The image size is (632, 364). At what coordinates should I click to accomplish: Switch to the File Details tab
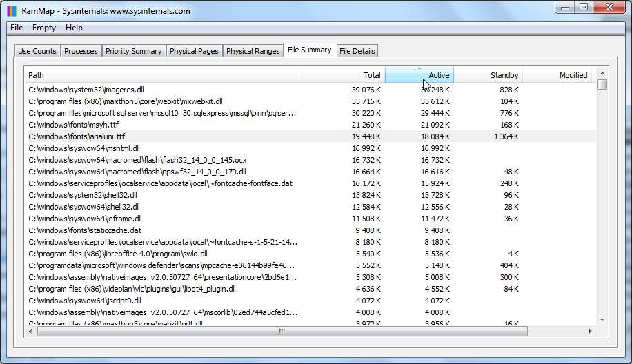point(357,51)
